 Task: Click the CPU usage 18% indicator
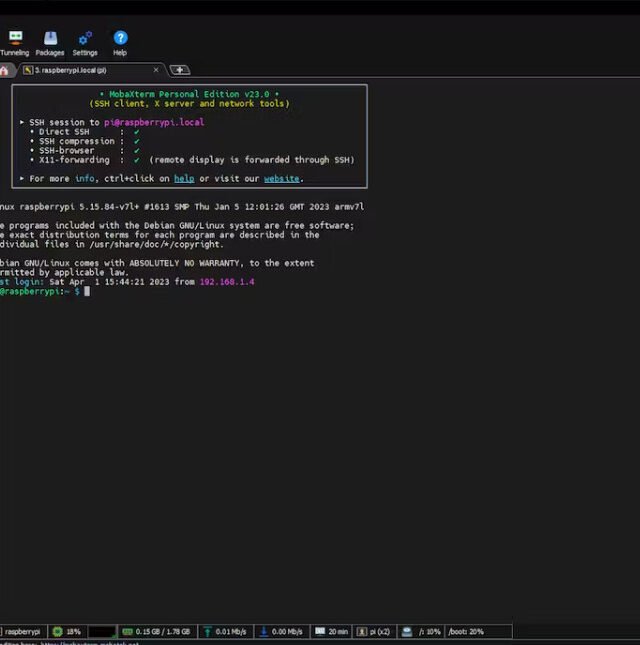click(67, 632)
